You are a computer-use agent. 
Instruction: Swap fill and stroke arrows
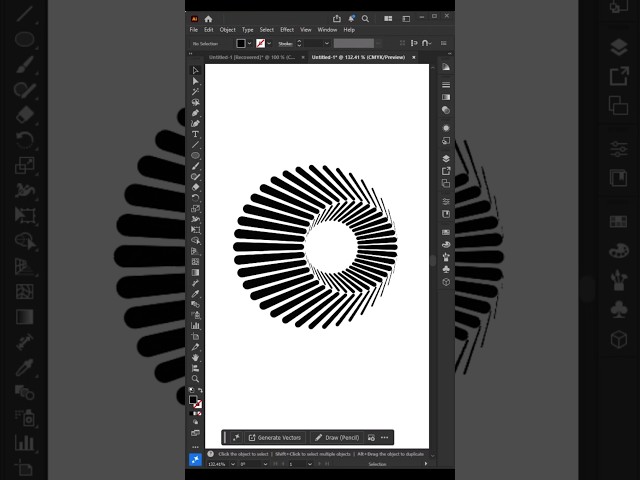pyautogui.click(x=200, y=391)
